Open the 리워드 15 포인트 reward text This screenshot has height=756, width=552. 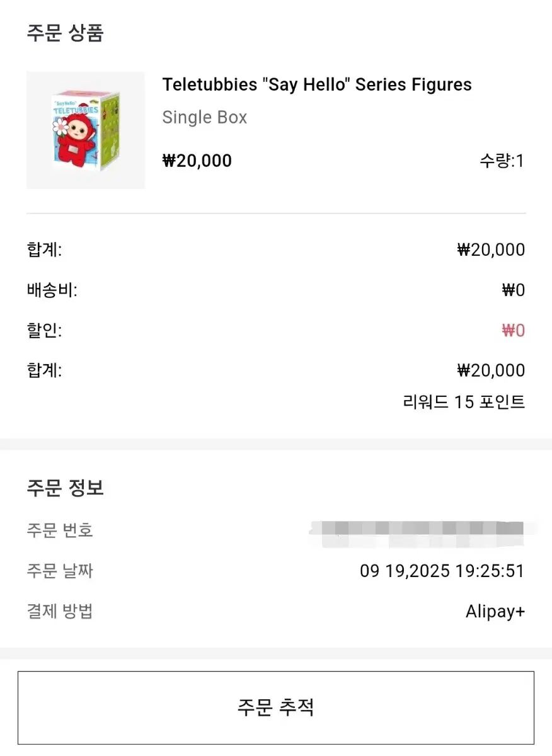point(463,402)
